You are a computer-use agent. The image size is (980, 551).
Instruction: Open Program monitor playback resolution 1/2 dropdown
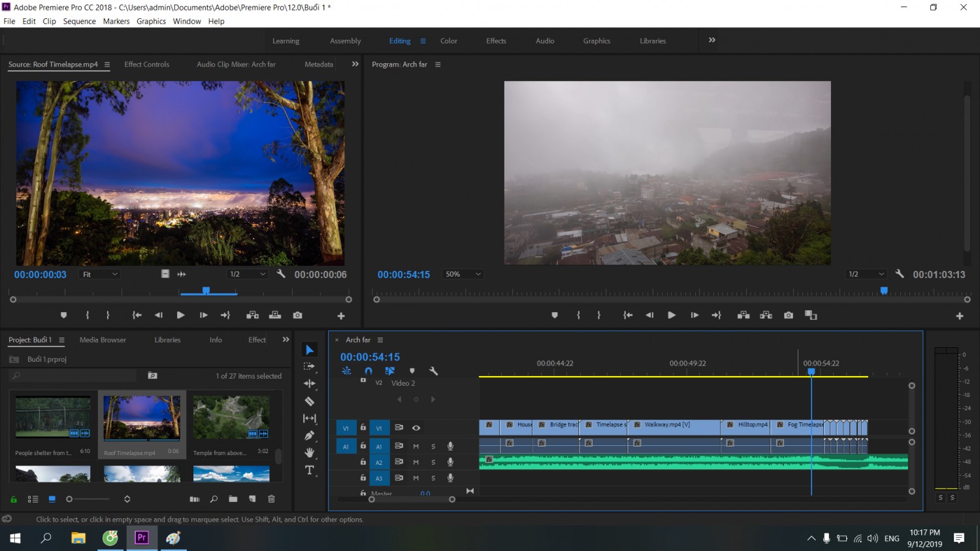click(x=866, y=274)
